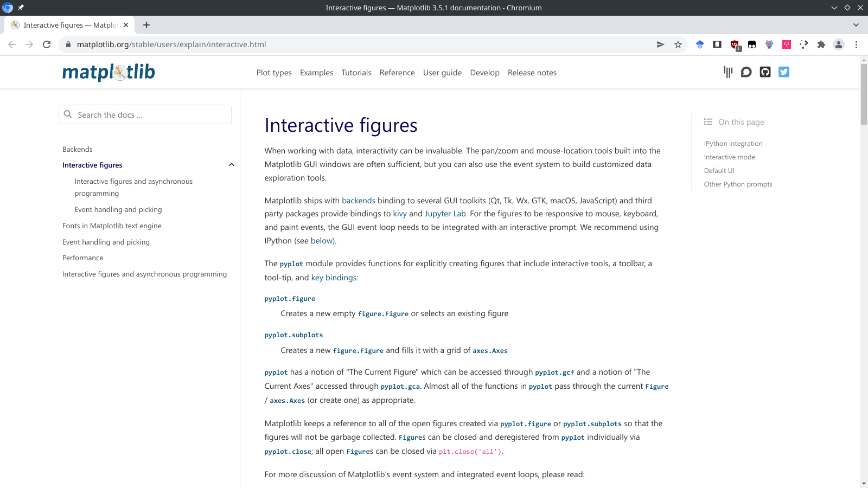Image resolution: width=868 pixels, height=488 pixels.
Task: Jump to Interactive mode section
Action: 729,157
